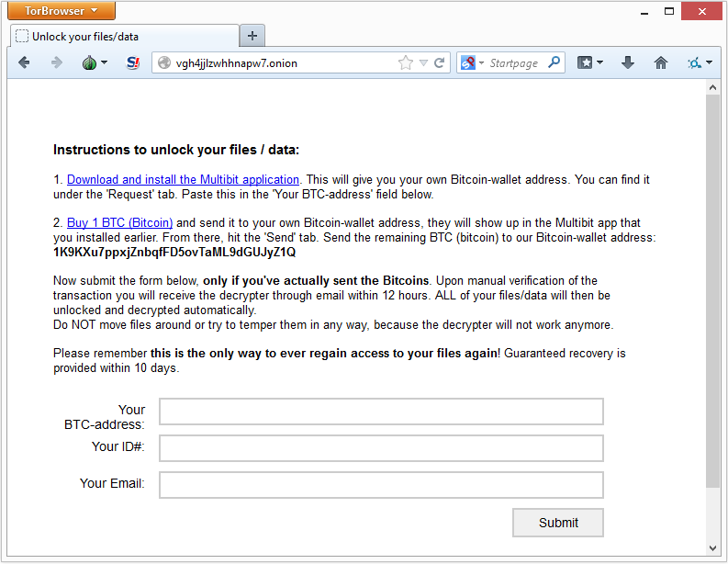The height and width of the screenshot is (564, 728).
Task: Submit the form with Submit button
Action: point(558,523)
